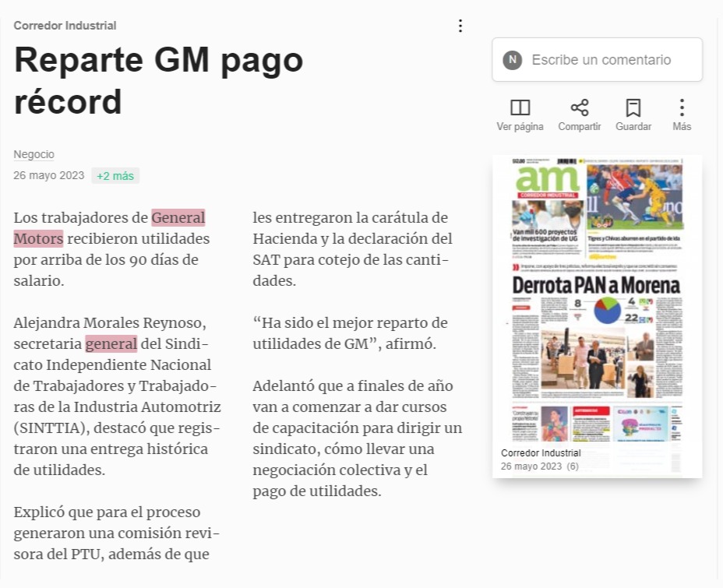This screenshot has height=588, width=723.
Task: Click the thumbnail date 26 mayo 2023 (6)
Action: point(539,467)
